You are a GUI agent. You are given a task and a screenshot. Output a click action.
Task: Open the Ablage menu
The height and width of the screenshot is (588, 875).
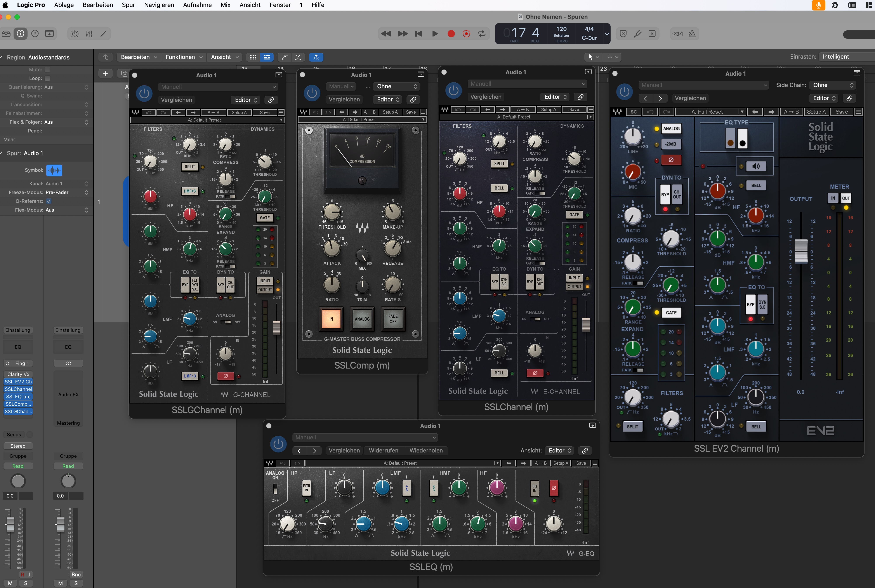(x=64, y=5)
